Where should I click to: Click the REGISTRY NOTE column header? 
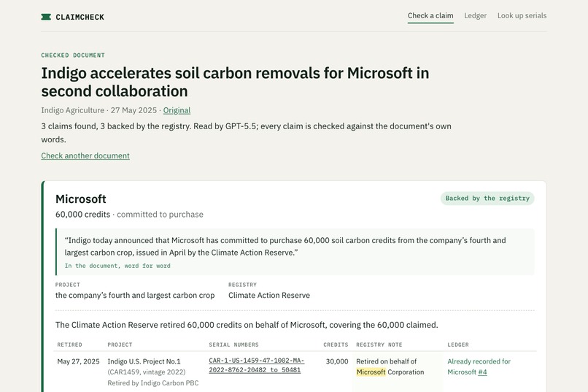(x=379, y=345)
